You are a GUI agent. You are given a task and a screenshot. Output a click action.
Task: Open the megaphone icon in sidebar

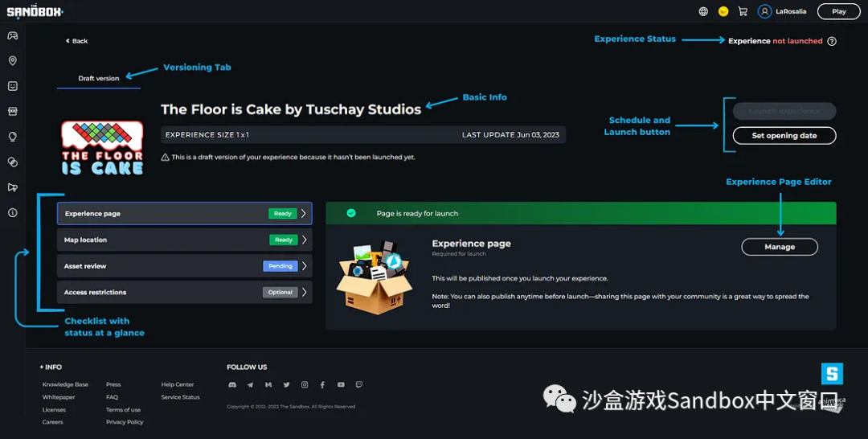[12, 187]
